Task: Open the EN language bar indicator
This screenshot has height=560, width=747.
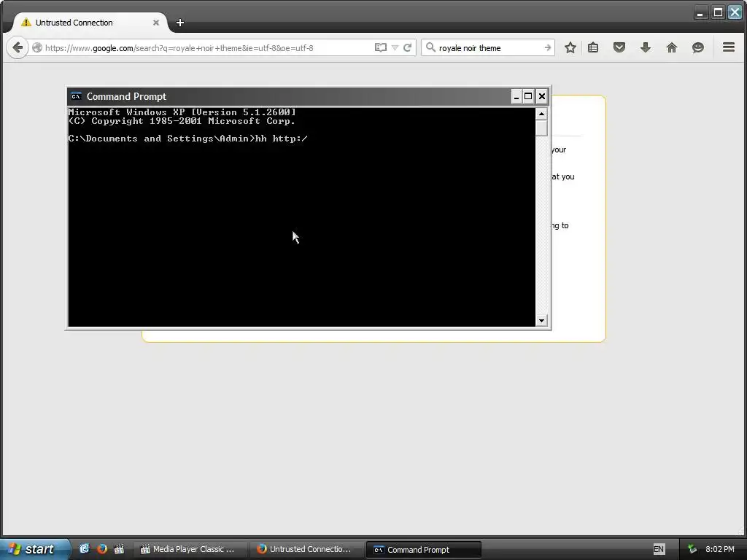Action: 659,549
